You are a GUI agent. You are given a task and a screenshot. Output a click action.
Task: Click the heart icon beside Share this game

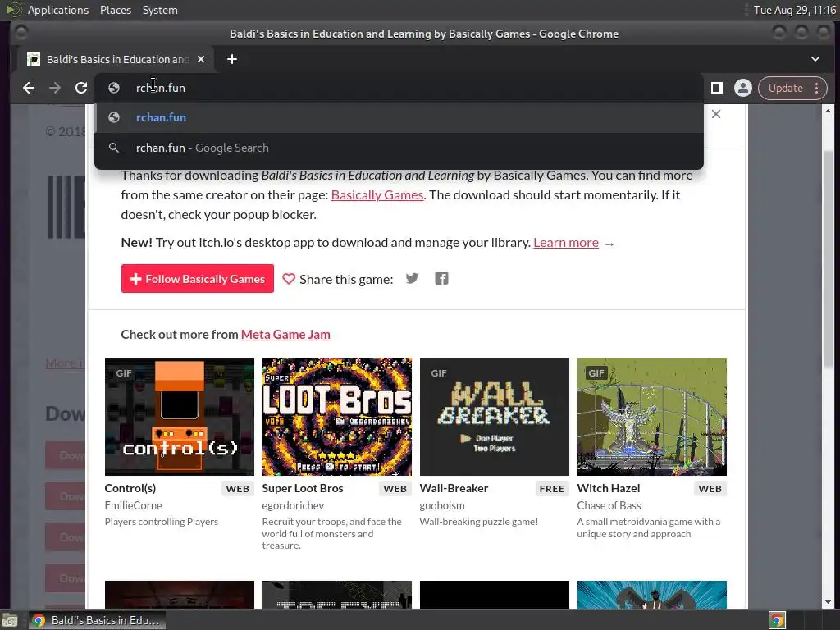289,279
